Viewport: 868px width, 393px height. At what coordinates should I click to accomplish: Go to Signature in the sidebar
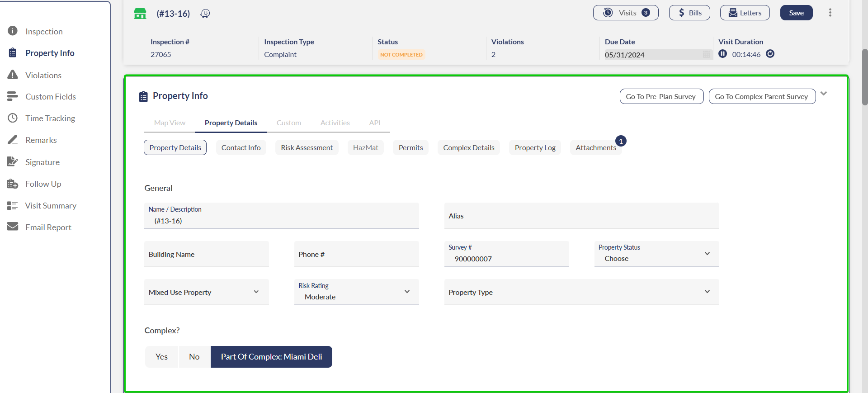(42, 162)
